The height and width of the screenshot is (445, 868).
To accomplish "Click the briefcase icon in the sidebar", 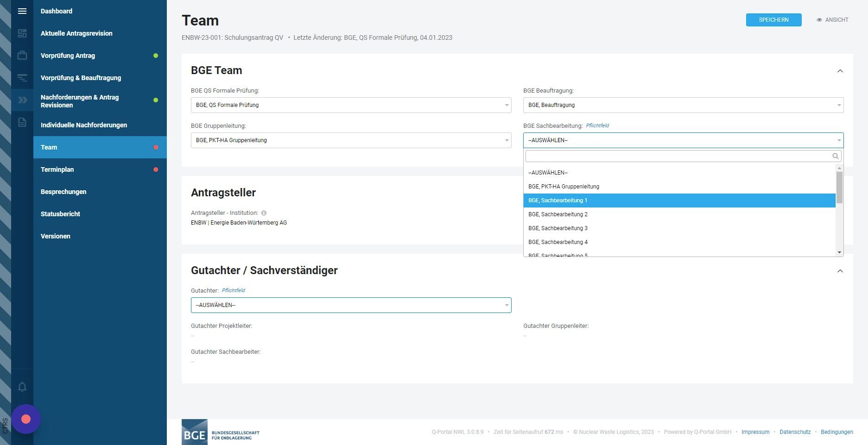I will pyautogui.click(x=22, y=56).
